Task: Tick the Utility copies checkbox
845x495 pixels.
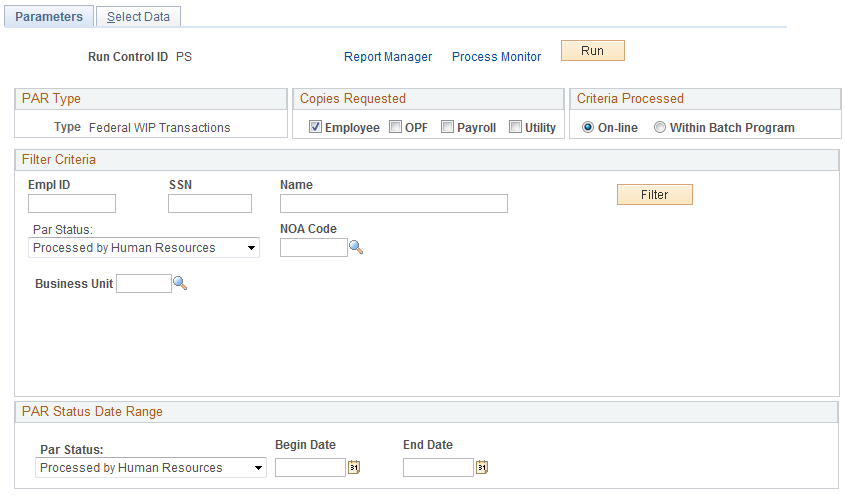Action: coord(515,127)
